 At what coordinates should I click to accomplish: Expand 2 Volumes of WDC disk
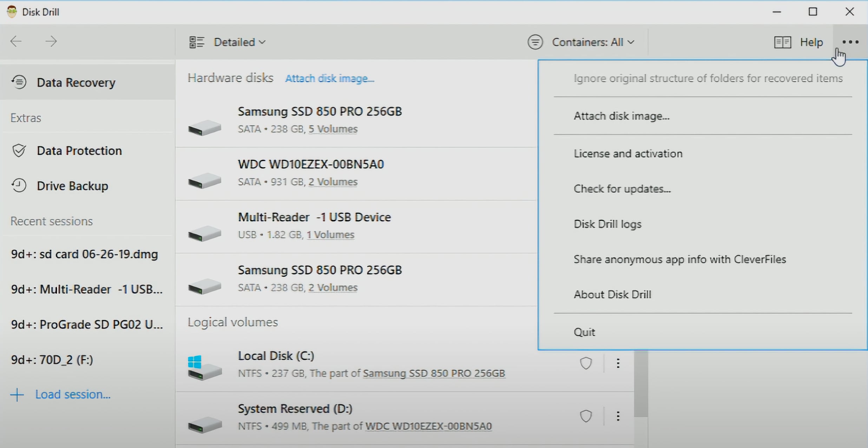pos(333,182)
